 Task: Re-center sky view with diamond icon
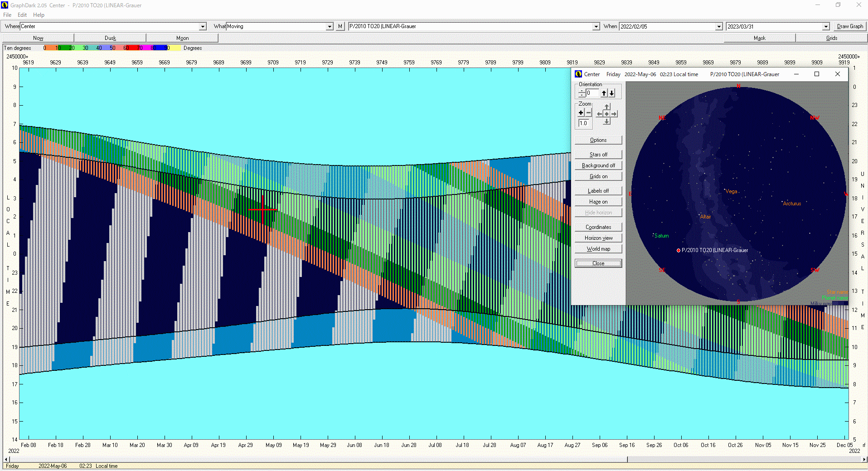pyautogui.click(x=607, y=114)
